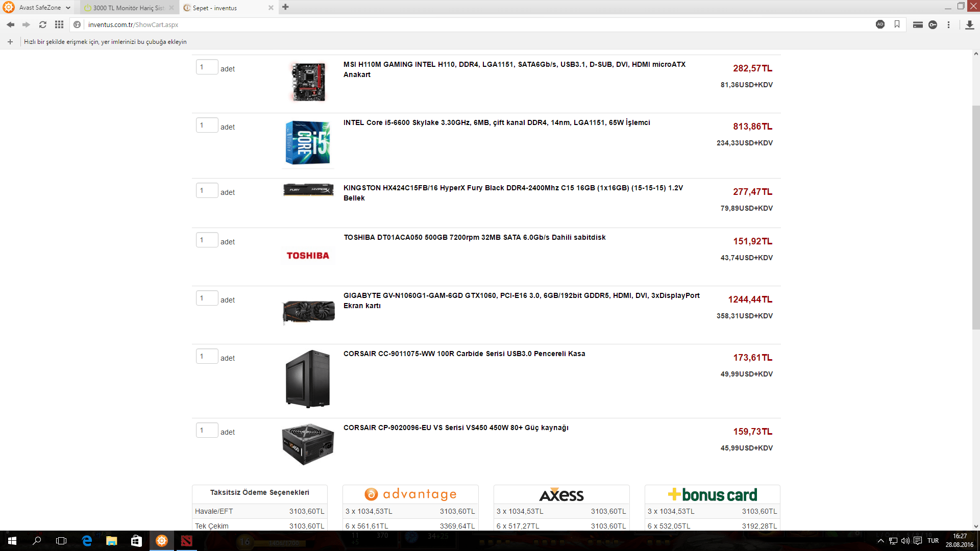Bookmark this page with bookmark icon
980x551 pixels.
click(897, 24)
